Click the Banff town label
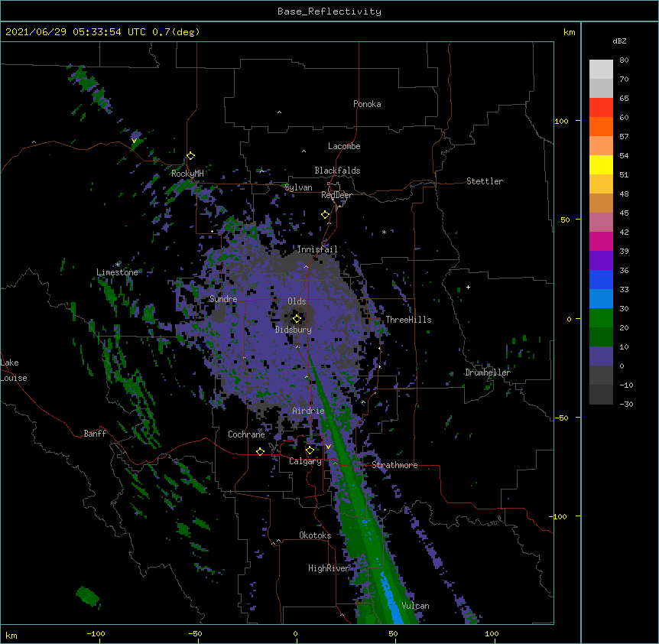 95,434
